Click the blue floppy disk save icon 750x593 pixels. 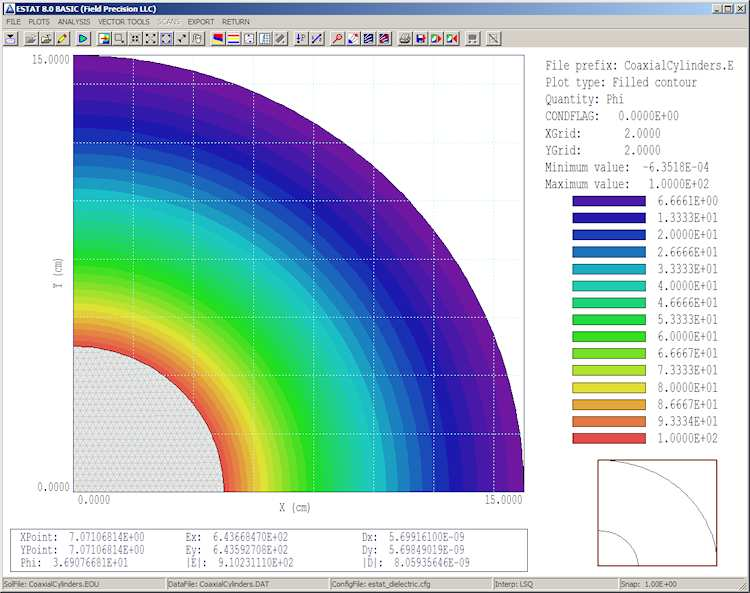(x=421, y=39)
